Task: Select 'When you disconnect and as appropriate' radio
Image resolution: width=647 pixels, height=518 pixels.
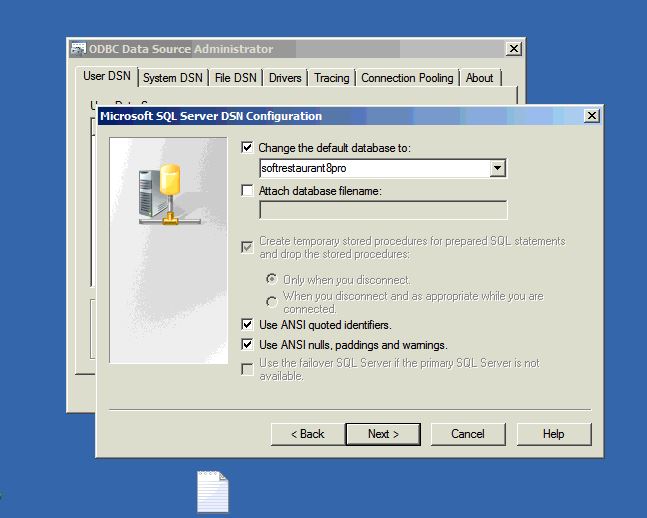Action: tap(272, 302)
